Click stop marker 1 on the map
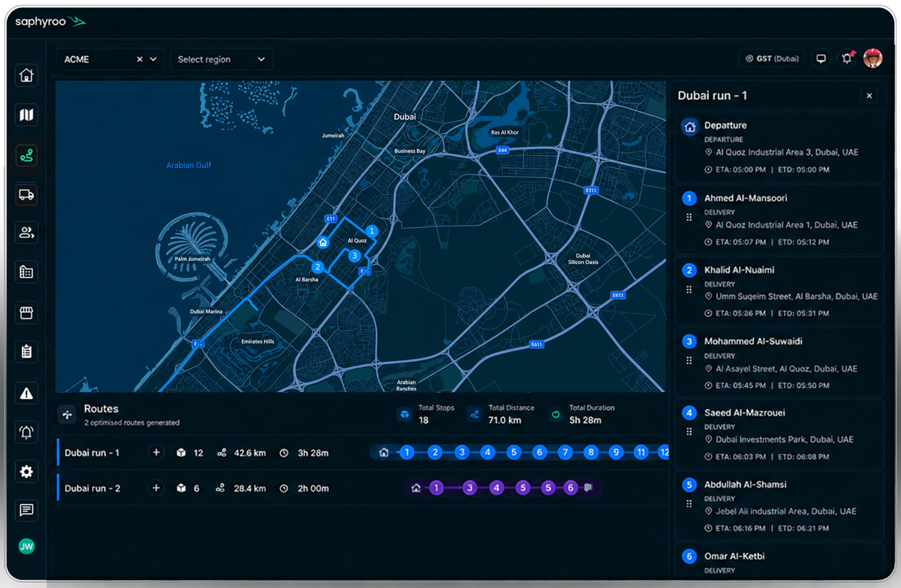The width and height of the screenshot is (901, 588). point(371,231)
